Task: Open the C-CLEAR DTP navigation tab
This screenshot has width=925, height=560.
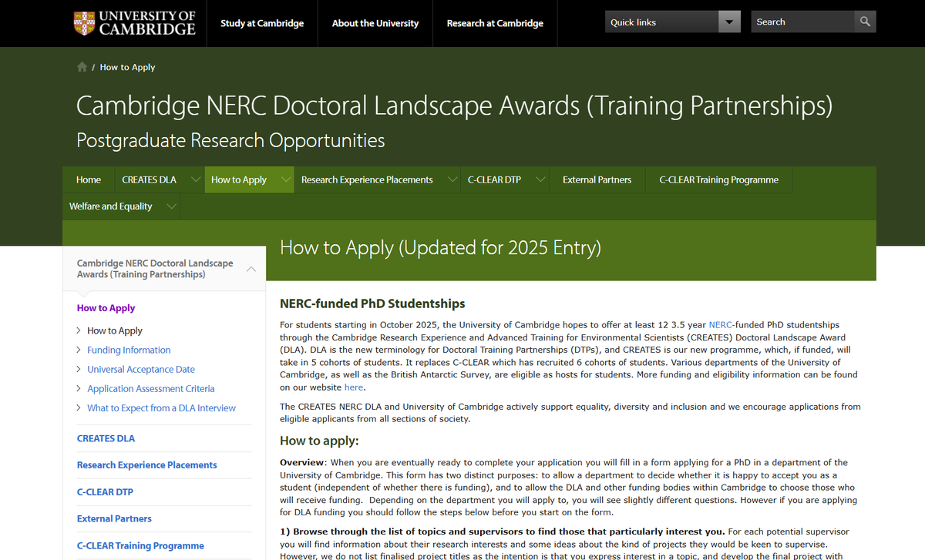Action: (x=494, y=179)
